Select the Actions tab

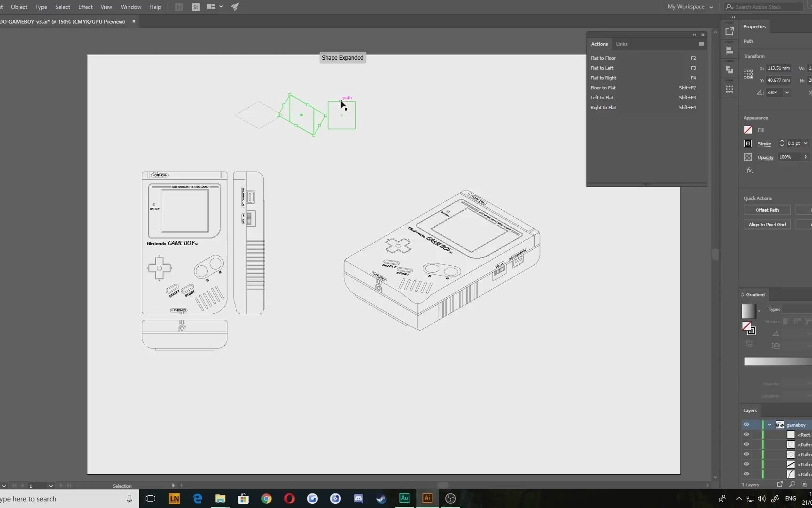click(599, 44)
